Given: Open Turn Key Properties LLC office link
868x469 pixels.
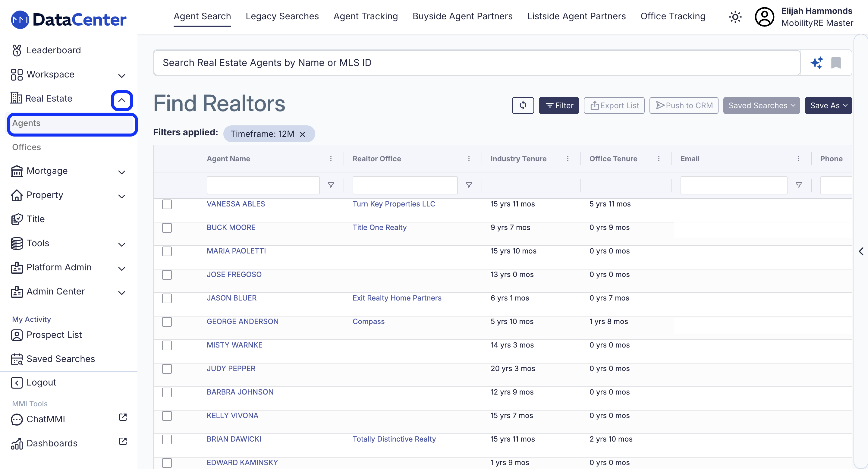Looking at the screenshot, I should click(x=394, y=204).
